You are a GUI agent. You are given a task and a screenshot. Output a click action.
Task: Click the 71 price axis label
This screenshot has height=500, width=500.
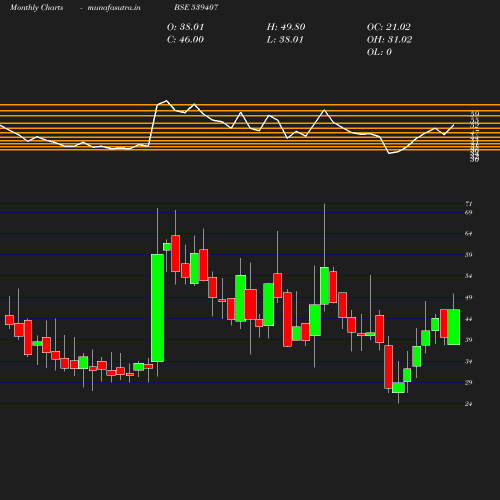point(469,204)
